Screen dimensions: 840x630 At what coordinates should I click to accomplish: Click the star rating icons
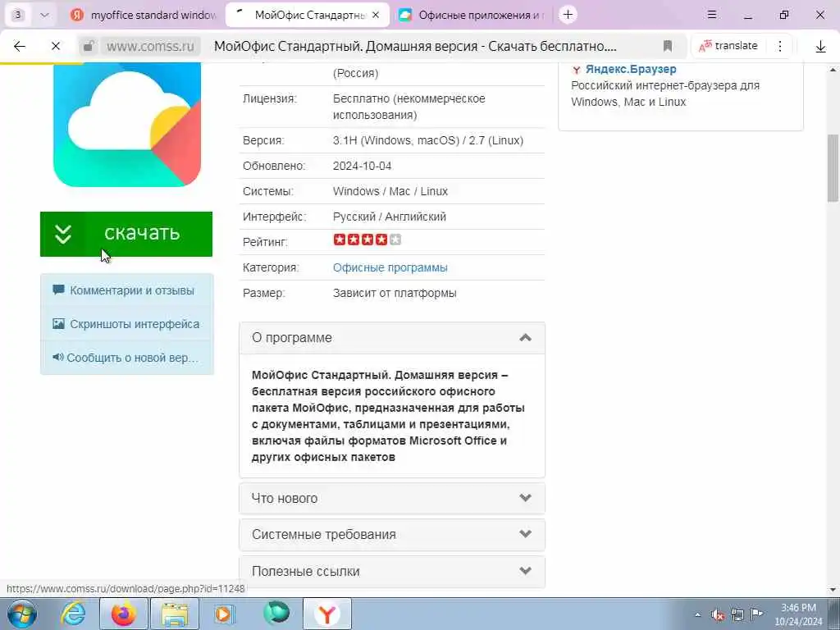367,240
